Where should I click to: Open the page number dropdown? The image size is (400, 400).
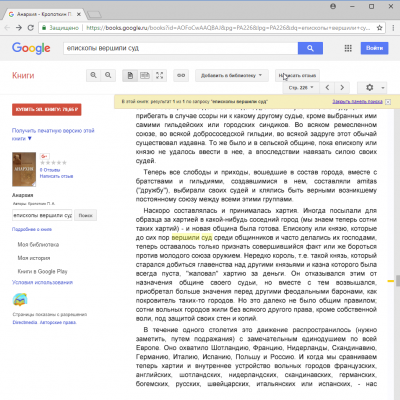pos(301,88)
